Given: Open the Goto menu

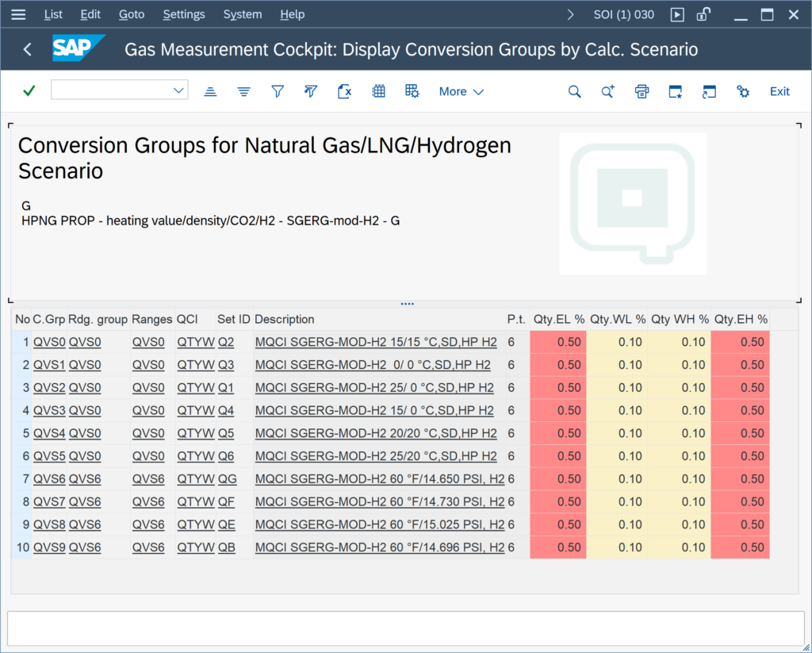Looking at the screenshot, I should point(132,14).
